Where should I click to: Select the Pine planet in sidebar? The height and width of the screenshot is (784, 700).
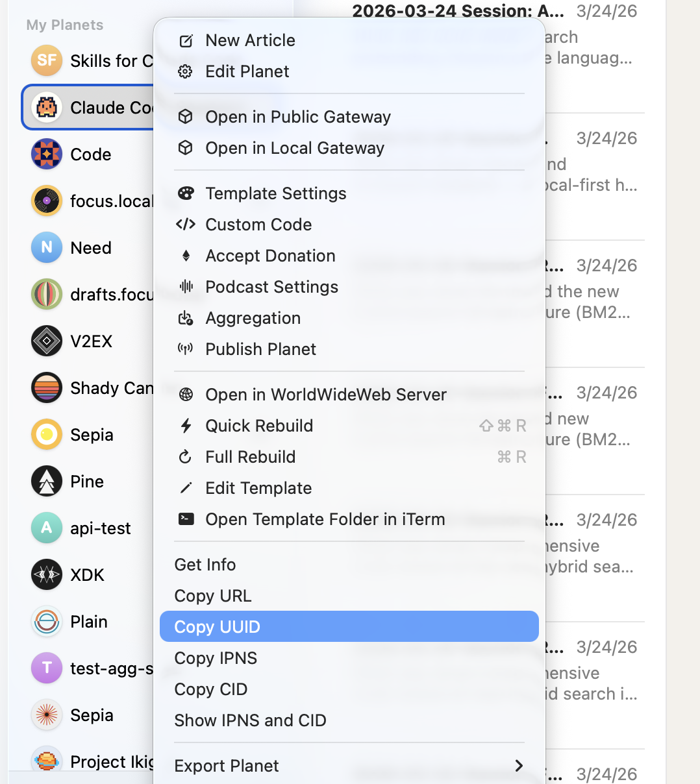click(x=86, y=482)
